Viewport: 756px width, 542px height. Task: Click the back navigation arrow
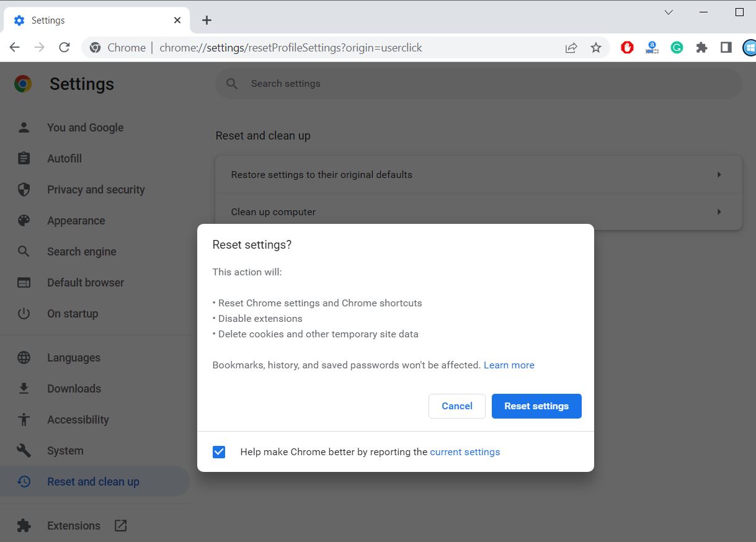point(15,48)
